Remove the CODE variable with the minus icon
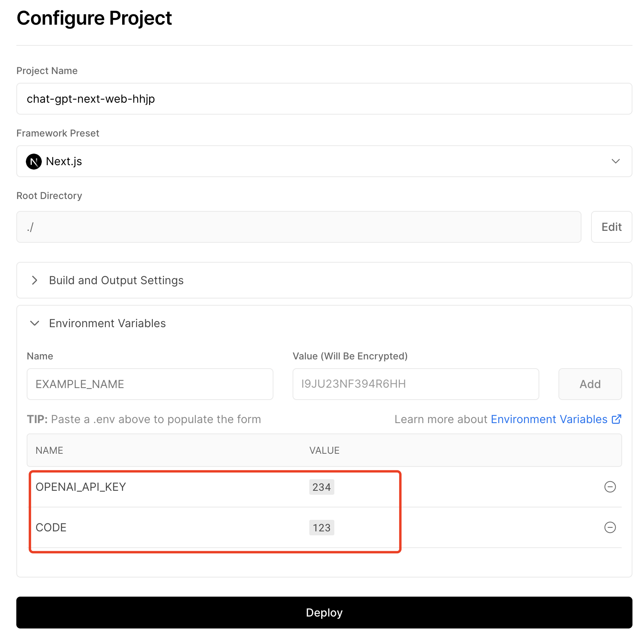This screenshot has width=644, height=644. pos(610,527)
